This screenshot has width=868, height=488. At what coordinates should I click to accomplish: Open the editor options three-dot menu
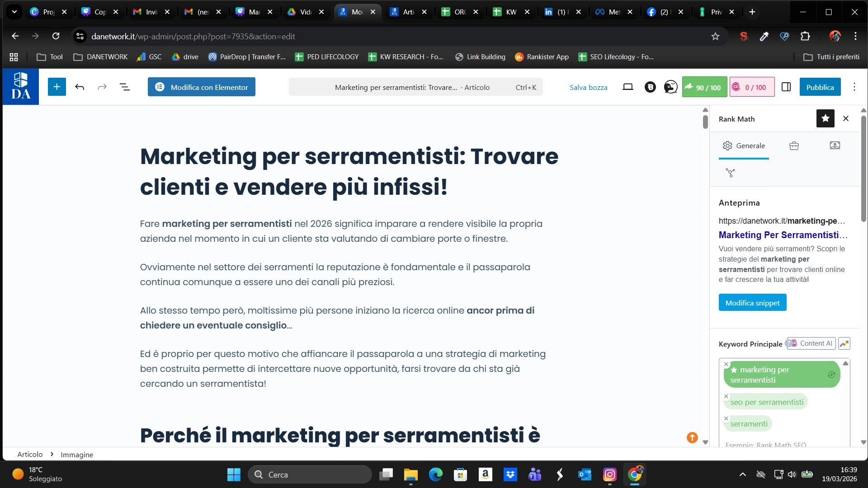pos(854,87)
